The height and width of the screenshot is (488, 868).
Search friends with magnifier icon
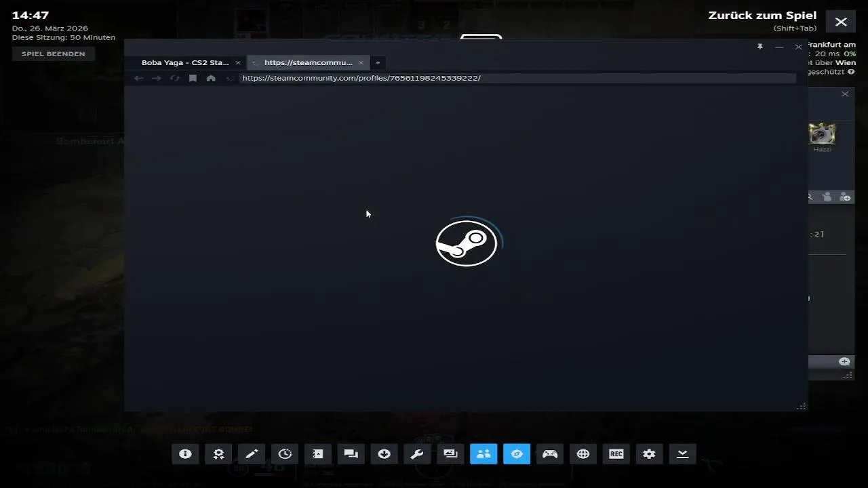pos(810,197)
